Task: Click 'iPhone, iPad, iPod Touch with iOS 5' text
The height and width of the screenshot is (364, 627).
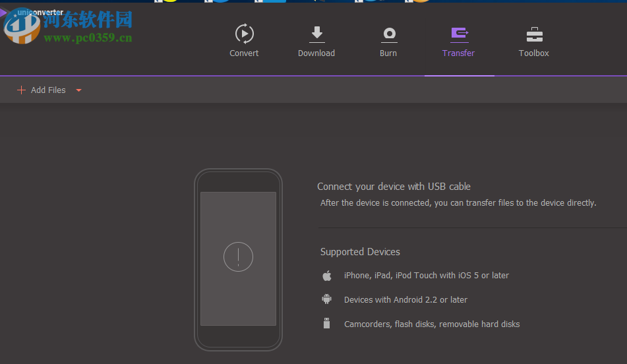Action: (x=427, y=276)
